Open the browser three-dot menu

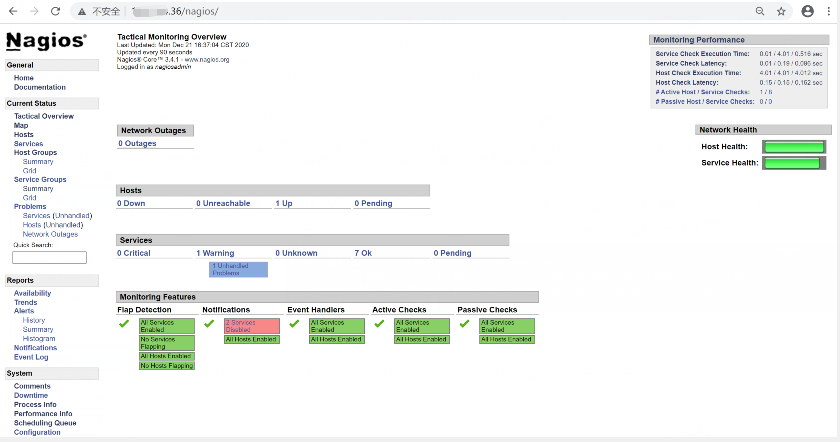click(828, 11)
